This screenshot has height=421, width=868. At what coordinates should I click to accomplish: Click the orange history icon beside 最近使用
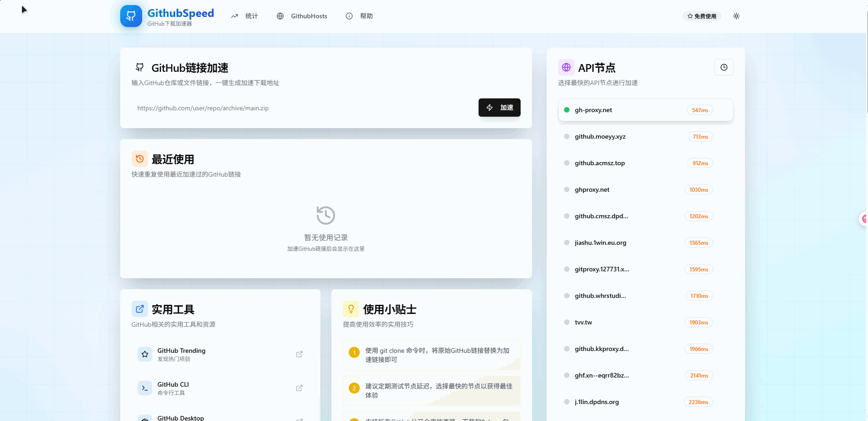(140, 159)
